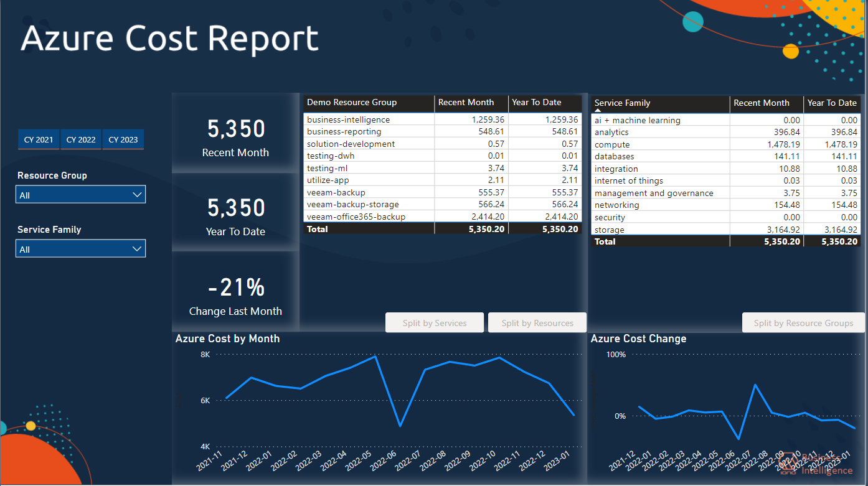Select the analytics service family row
This screenshot has height=486, width=868.
[725, 132]
